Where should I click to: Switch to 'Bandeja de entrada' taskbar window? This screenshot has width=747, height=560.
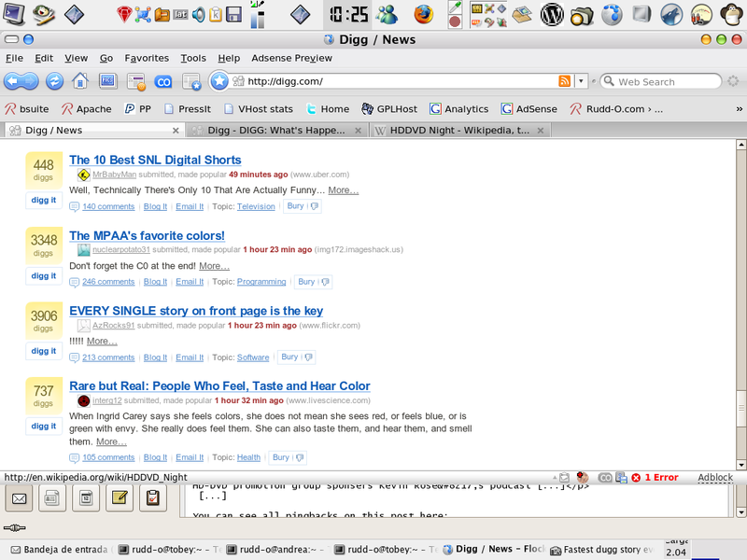[x=60, y=550]
